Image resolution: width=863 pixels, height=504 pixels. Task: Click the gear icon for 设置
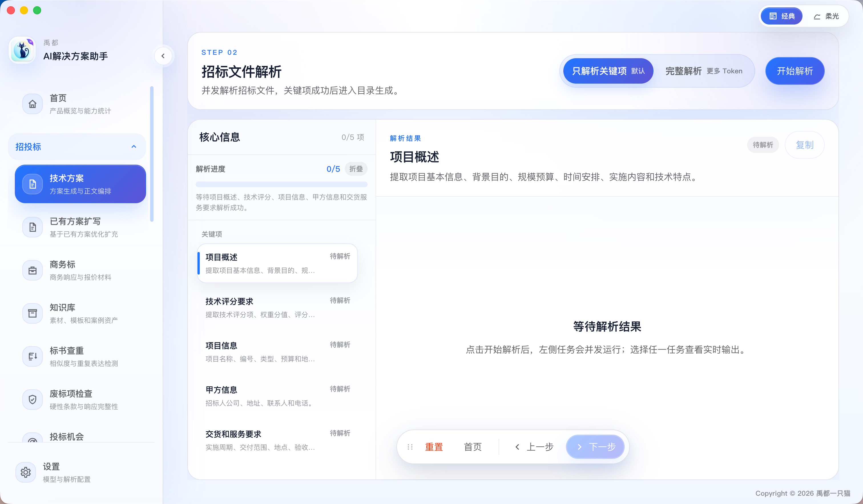click(26, 473)
